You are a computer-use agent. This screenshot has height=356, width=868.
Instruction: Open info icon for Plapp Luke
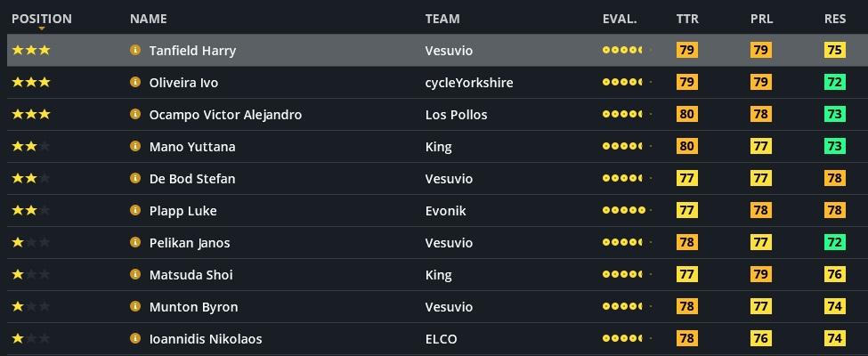click(135, 211)
